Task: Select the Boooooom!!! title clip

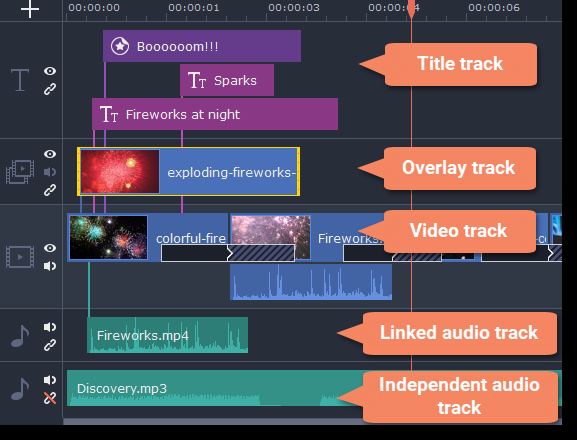Action: coord(202,46)
